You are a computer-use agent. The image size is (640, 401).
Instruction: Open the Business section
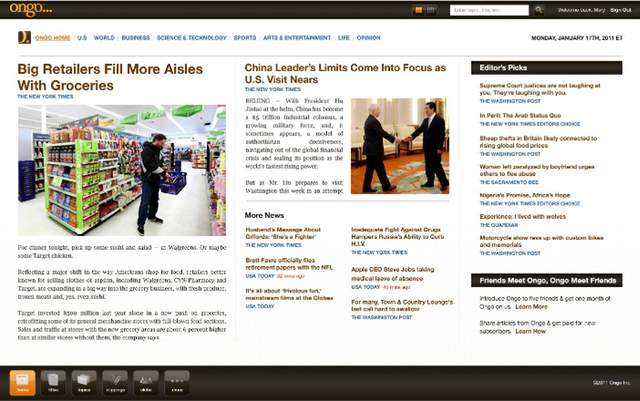coord(136,38)
